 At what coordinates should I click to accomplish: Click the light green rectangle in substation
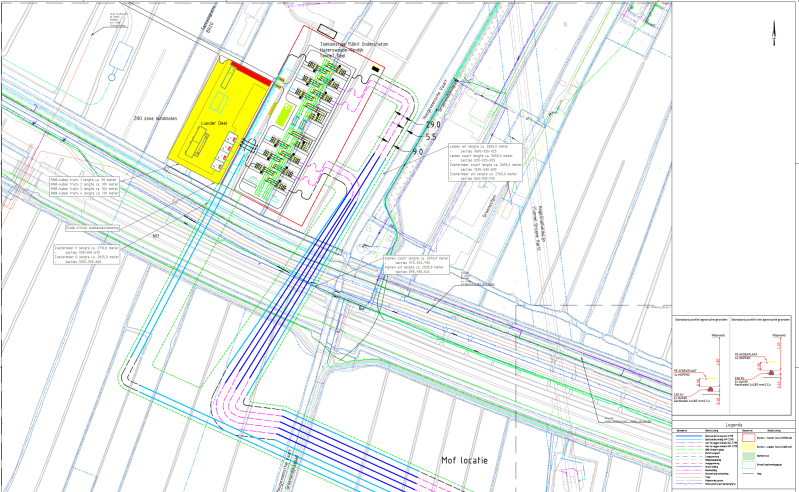click(x=283, y=115)
